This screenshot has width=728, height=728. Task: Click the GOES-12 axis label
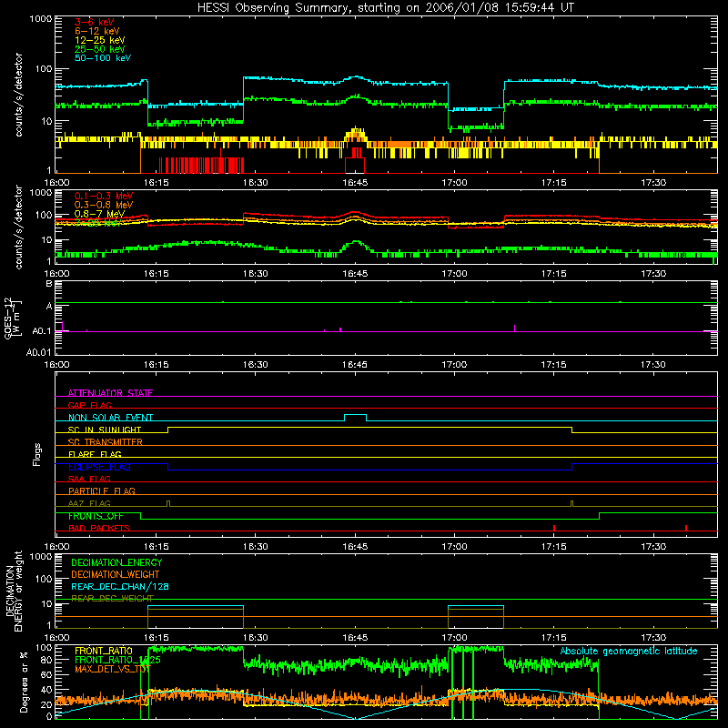(x=12, y=318)
